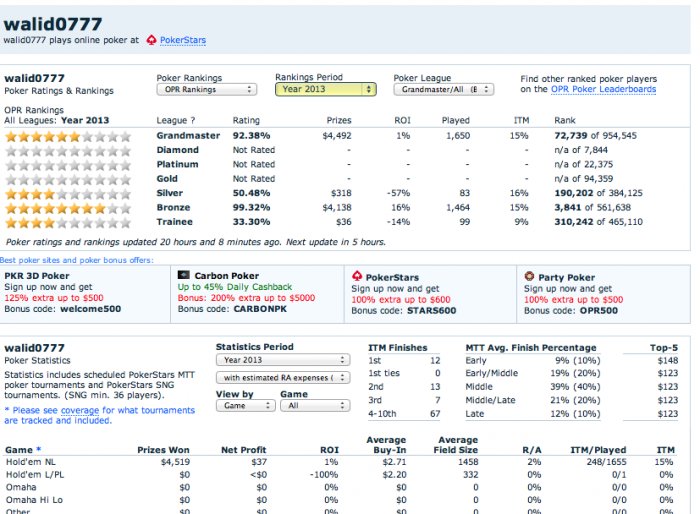Open the coverage link

[x=80, y=410]
